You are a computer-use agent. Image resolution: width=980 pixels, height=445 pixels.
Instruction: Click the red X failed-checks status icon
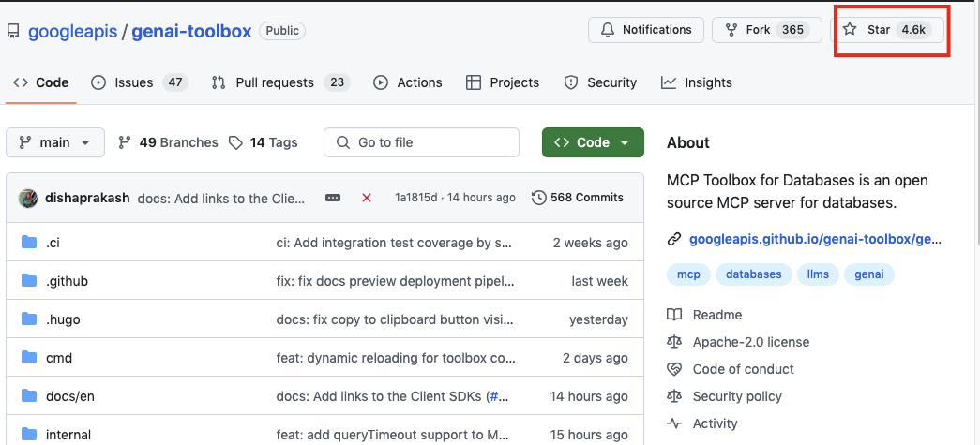[367, 198]
